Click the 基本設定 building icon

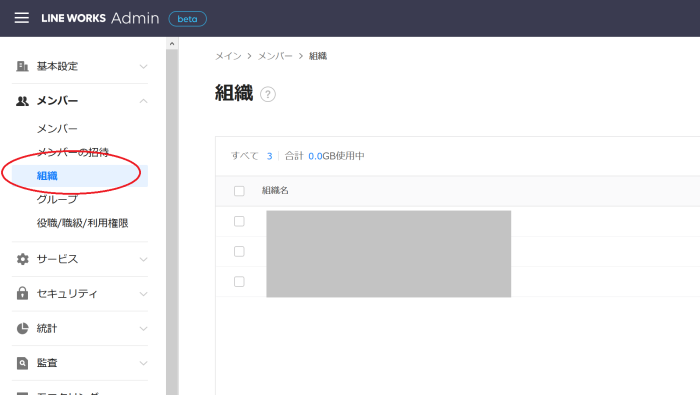coord(22,66)
